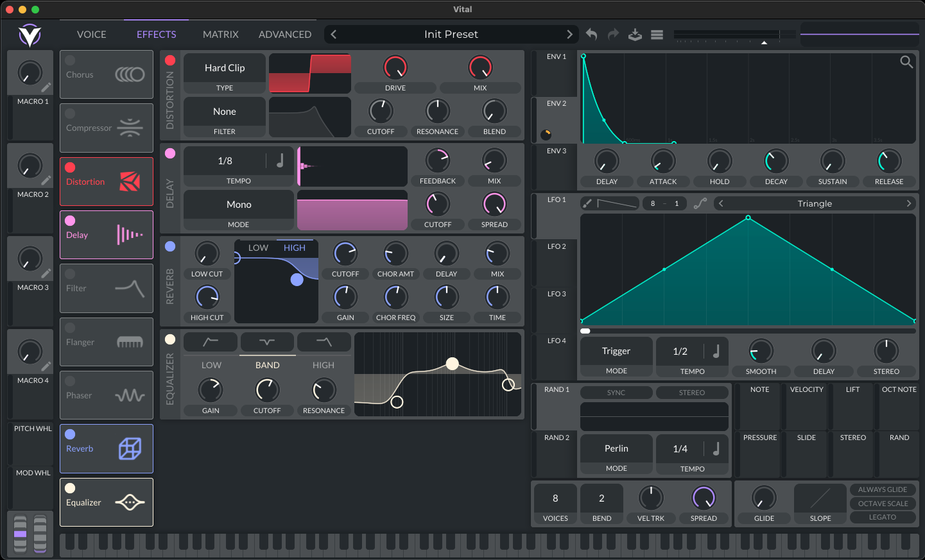Switch to the VOICE tab
This screenshot has width=925, height=560.
point(92,35)
